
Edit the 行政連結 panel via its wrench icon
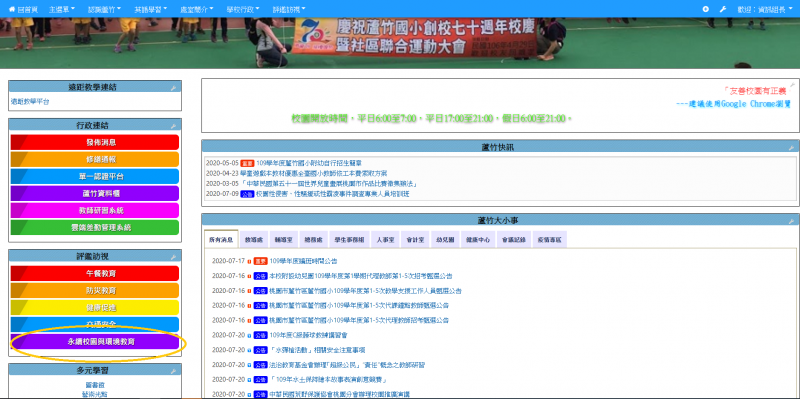point(173,126)
